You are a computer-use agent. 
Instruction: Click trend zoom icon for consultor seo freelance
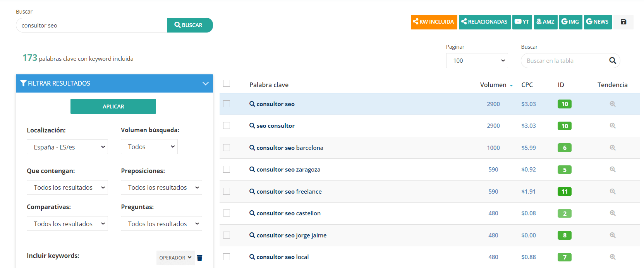[x=612, y=191]
